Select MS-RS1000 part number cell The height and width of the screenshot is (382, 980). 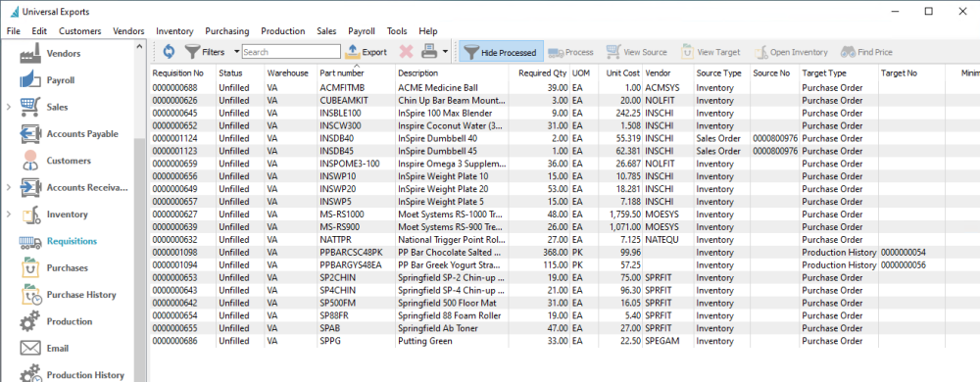pos(342,215)
